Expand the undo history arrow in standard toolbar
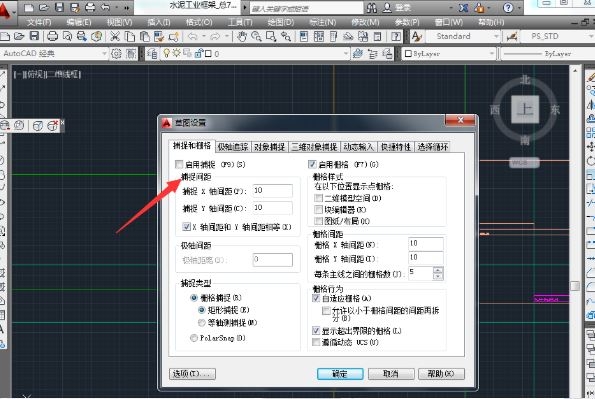Image resolution: width=595 pixels, height=399 pixels. [204, 36]
